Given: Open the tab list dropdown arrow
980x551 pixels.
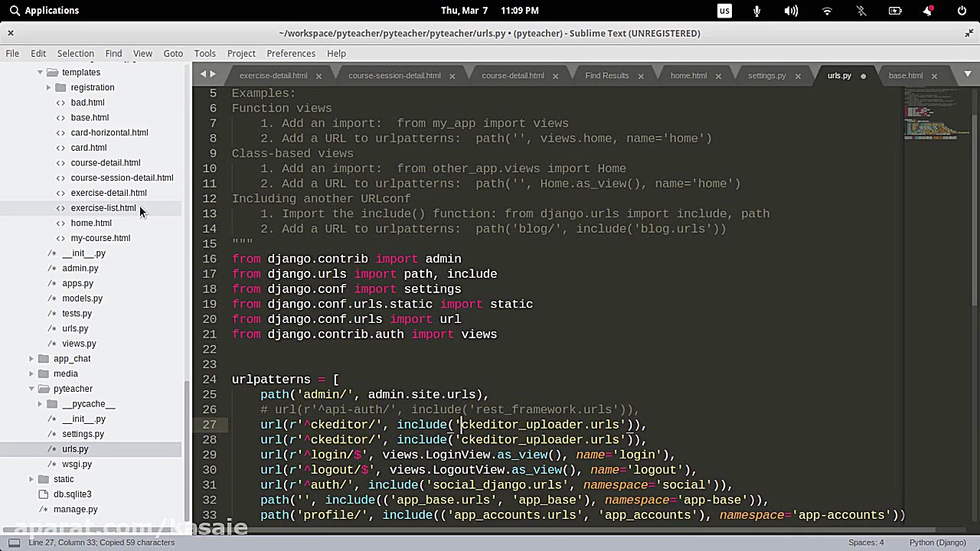Looking at the screenshot, I should coord(968,74).
